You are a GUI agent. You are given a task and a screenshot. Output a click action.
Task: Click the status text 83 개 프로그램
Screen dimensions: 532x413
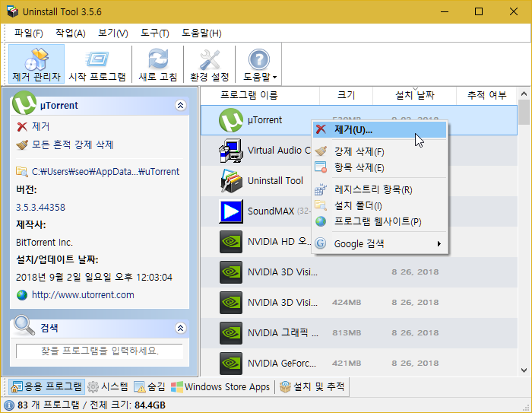pyautogui.click(x=48, y=405)
